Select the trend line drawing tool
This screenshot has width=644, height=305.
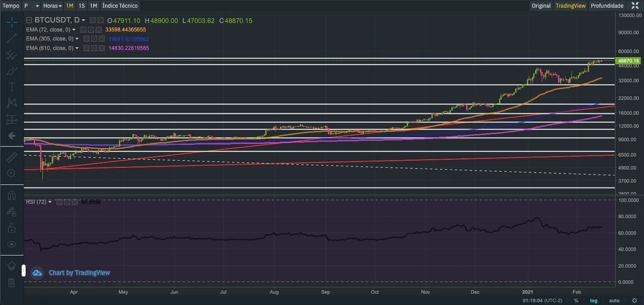[x=12, y=38]
